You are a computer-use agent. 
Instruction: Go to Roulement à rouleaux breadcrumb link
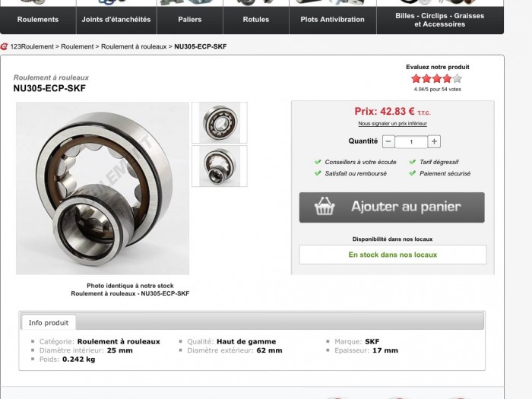coord(134,46)
